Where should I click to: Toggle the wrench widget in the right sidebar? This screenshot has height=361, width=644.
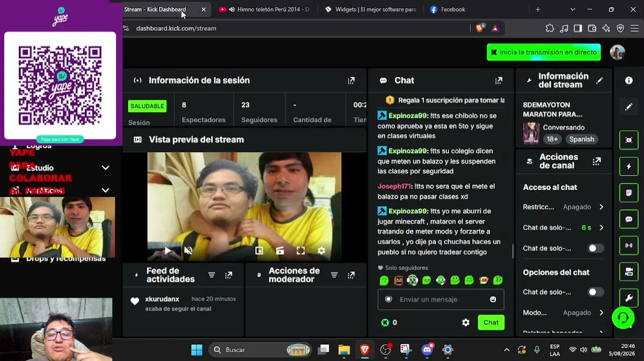629,298
